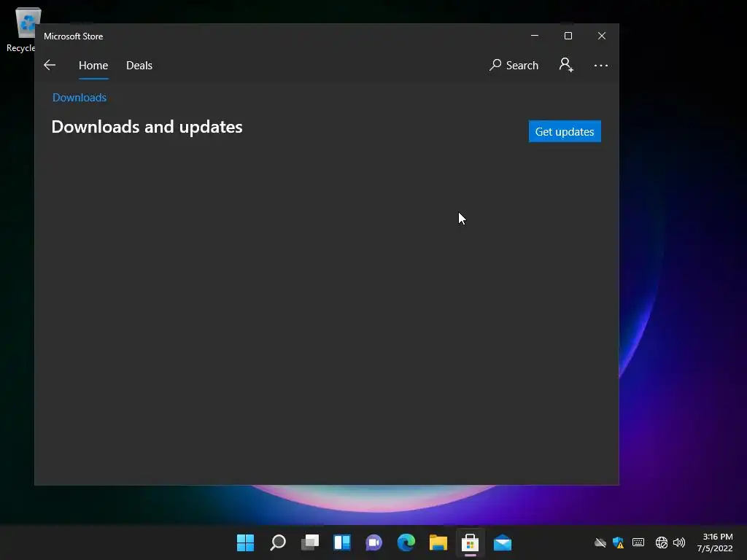Select the Recycle Bin desktop icon

[x=24, y=29]
